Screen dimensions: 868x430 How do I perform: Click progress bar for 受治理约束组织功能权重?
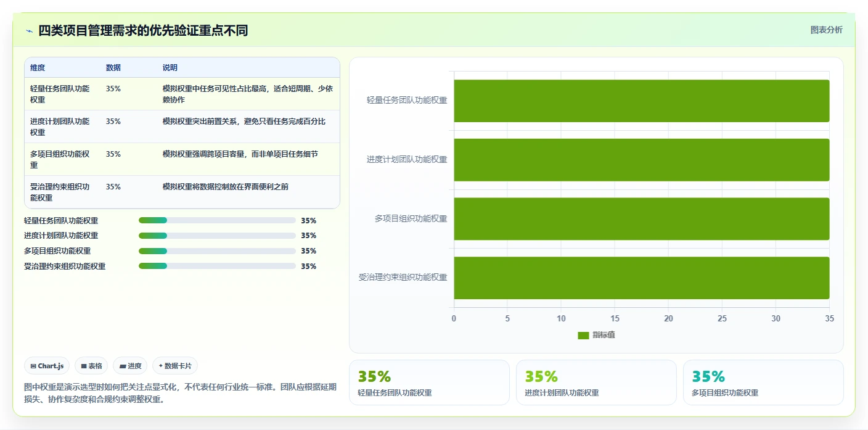(x=217, y=266)
